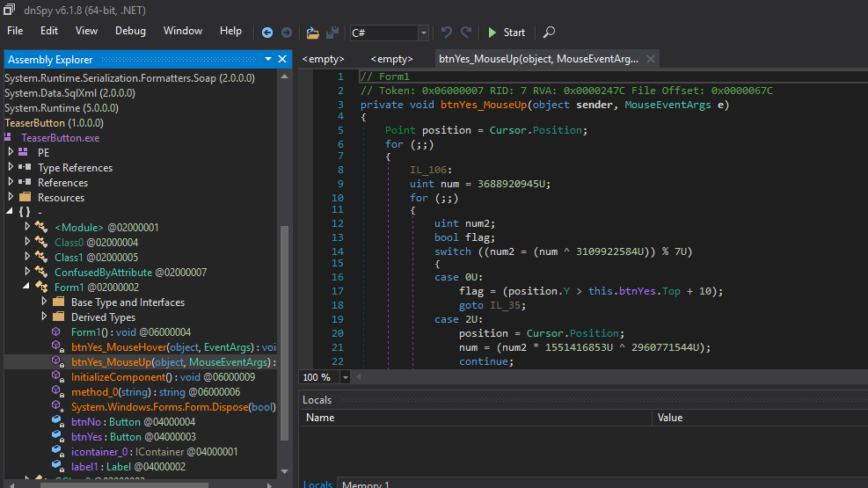868x488 pixels.
Task: Click the Navigate Backward arrow icon
Action: (x=267, y=33)
